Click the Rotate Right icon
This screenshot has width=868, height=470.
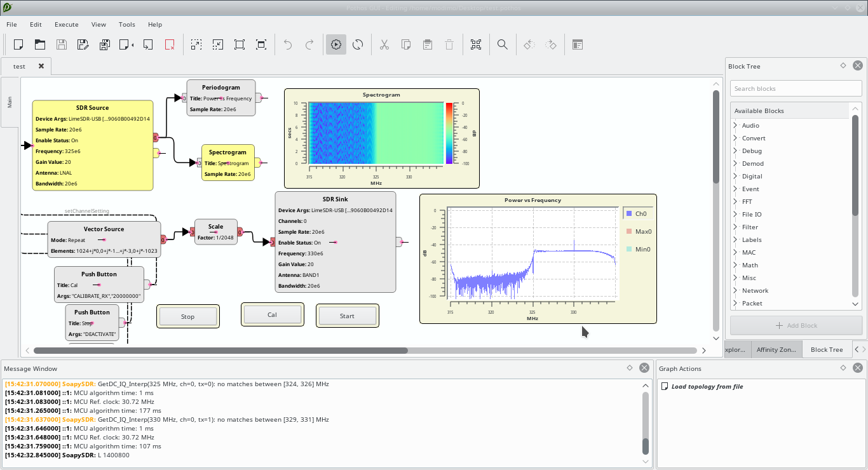pos(551,44)
